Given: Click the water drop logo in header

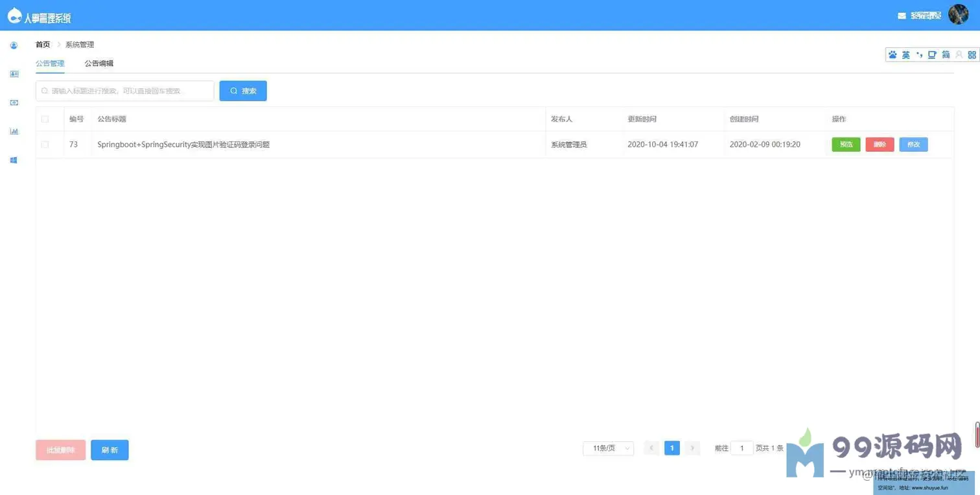Looking at the screenshot, I should pyautogui.click(x=14, y=16).
